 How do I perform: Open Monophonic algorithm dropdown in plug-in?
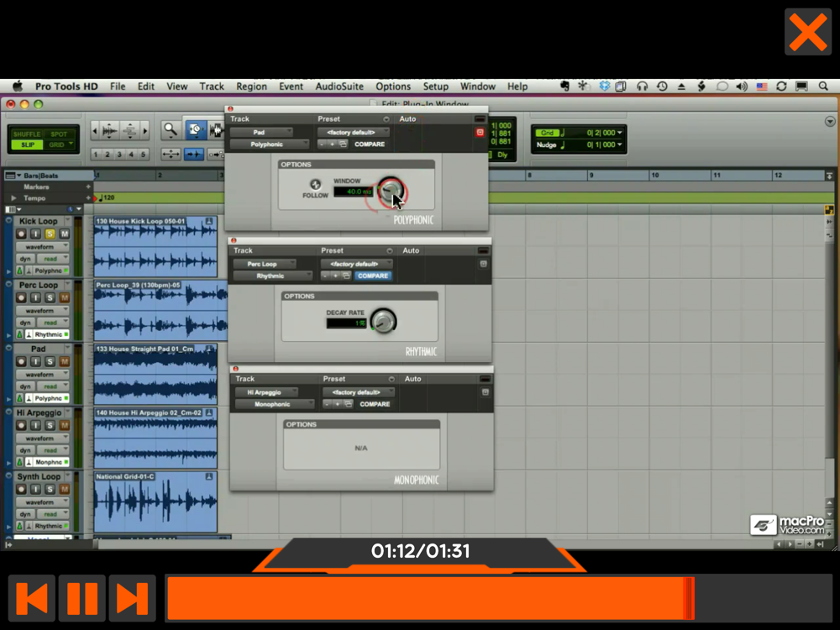(275, 404)
